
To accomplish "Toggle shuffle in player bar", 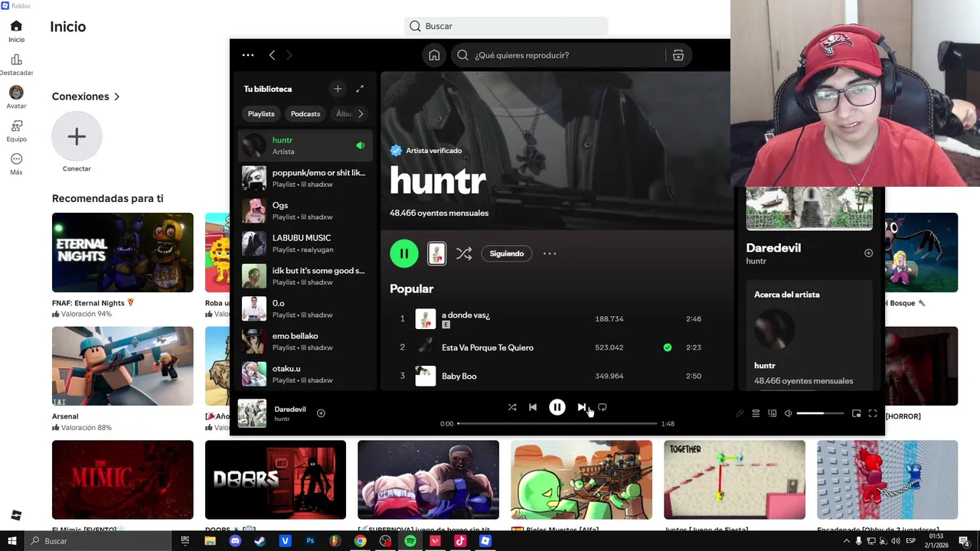I will click(512, 407).
